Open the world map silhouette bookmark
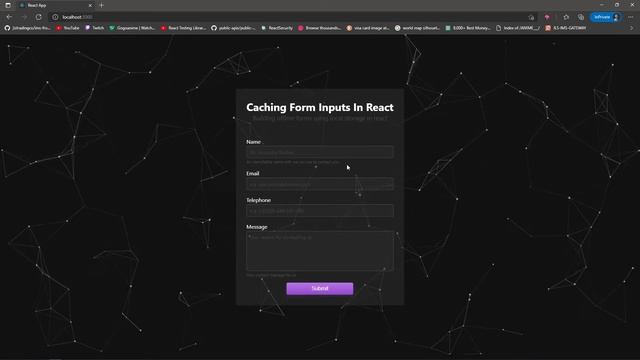 coord(417,28)
